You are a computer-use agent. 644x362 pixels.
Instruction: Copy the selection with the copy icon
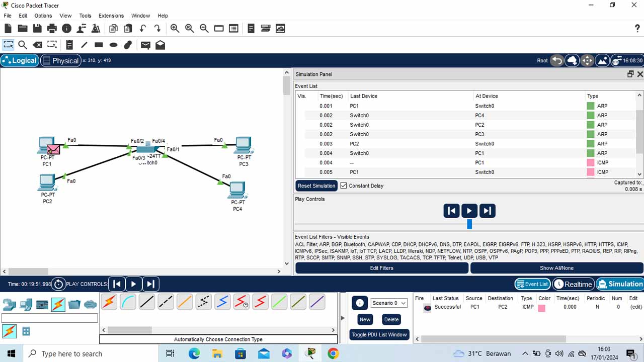[x=113, y=29]
